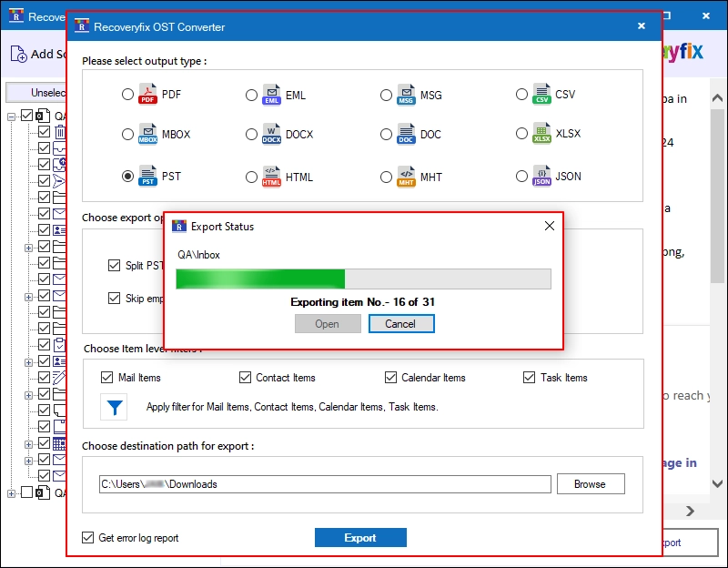The width and height of the screenshot is (728, 568).
Task: Select the PST radio button
Action: (x=127, y=177)
